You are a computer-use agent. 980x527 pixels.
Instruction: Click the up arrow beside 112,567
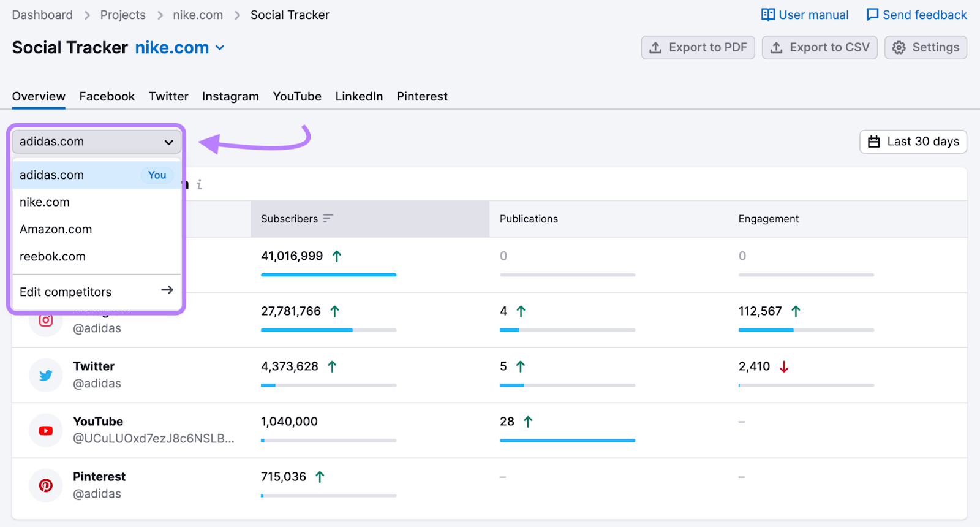pos(796,311)
